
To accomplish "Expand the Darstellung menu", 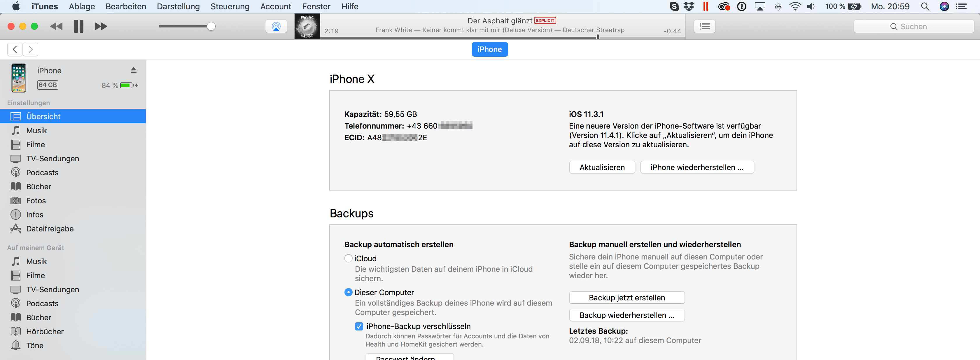I will pos(179,6).
